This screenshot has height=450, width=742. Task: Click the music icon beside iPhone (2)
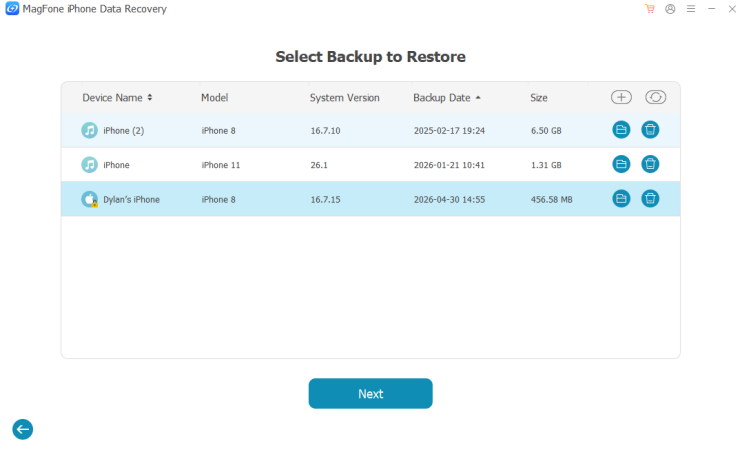click(89, 130)
